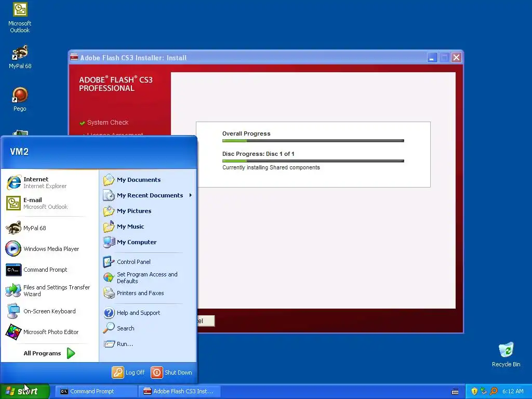Viewport: 532px width, 399px height.
Task: Open My Pictures folder
Action: click(x=127, y=211)
